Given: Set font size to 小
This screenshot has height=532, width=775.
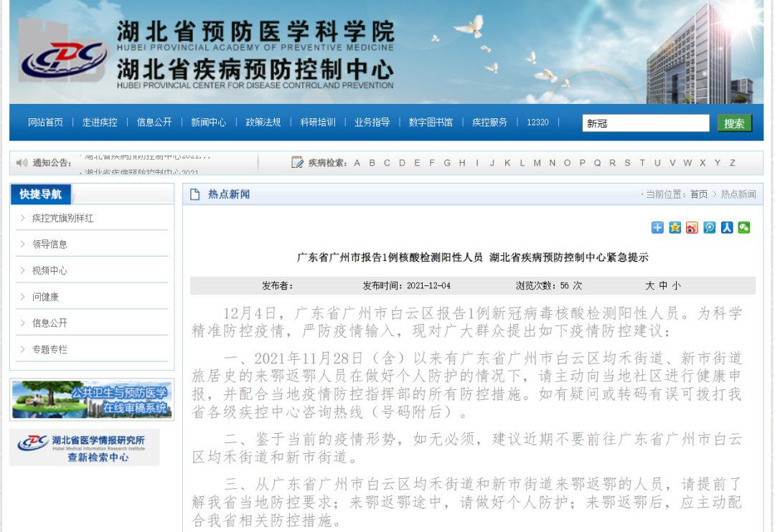Looking at the screenshot, I should pyautogui.click(x=676, y=285).
